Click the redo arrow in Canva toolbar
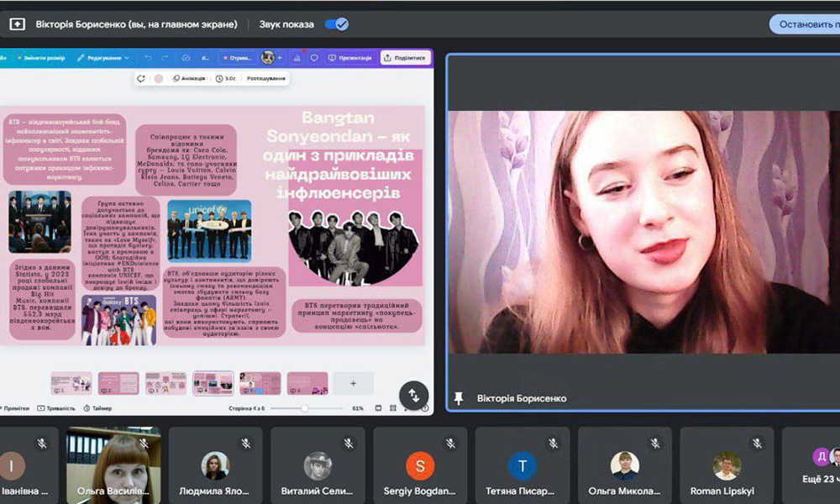Screen dimensions: 840x504 (165, 58)
